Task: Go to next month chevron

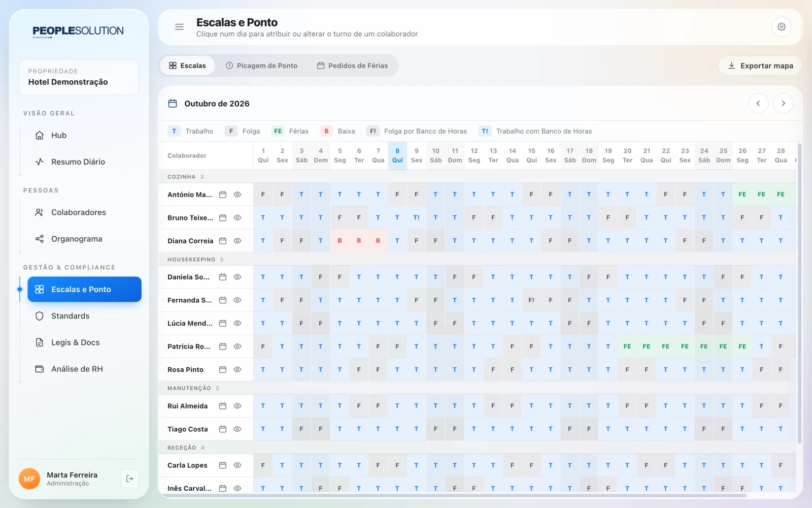Action: pyautogui.click(x=783, y=104)
